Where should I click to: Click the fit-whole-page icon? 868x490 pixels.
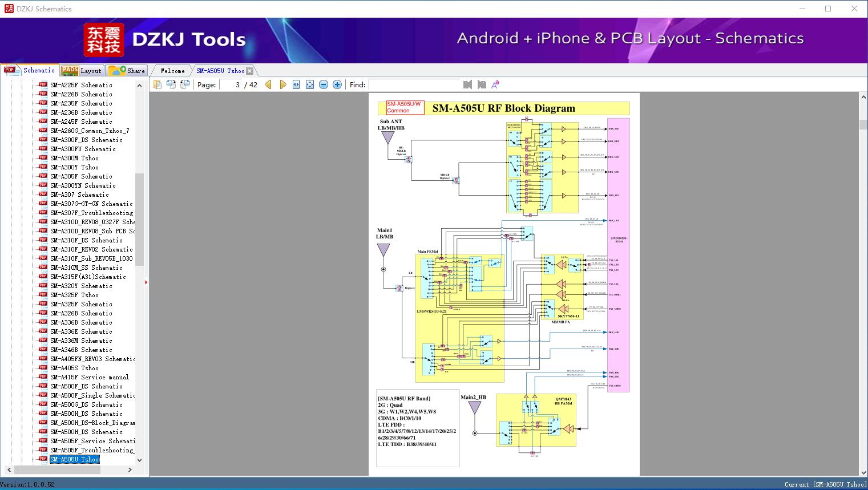tap(310, 84)
